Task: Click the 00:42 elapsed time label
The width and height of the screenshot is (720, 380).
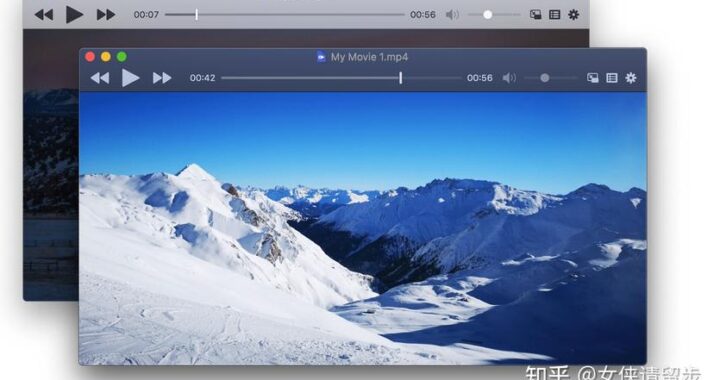Action: point(202,78)
